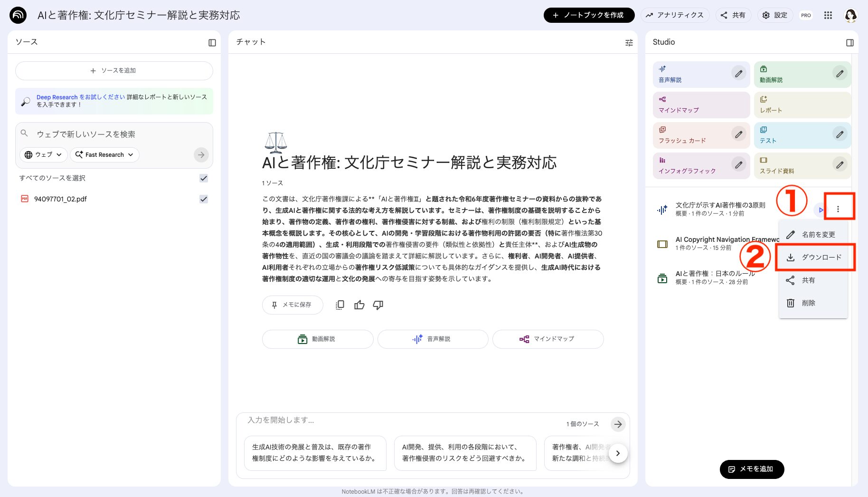Give thumbs up to the summary

(x=359, y=305)
